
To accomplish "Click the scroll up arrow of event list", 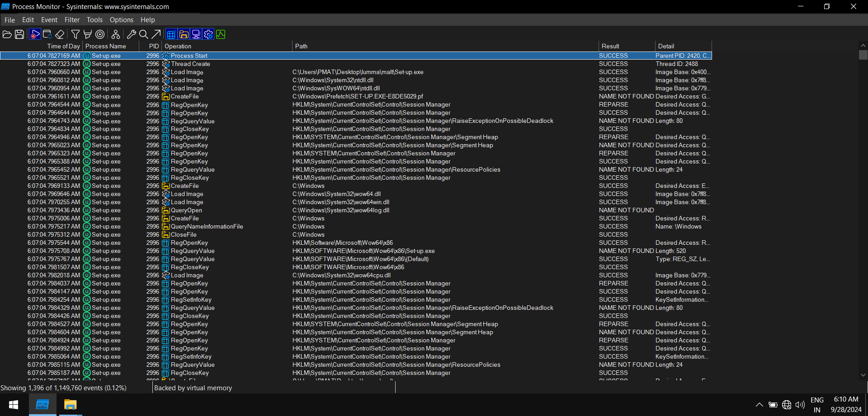I will [x=863, y=46].
